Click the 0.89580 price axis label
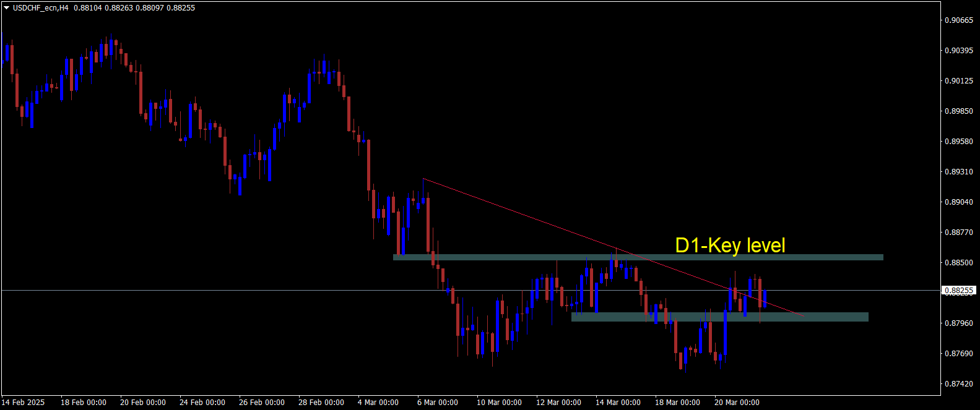Image resolution: width=980 pixels, height=410 pixels. coord(958,142)
